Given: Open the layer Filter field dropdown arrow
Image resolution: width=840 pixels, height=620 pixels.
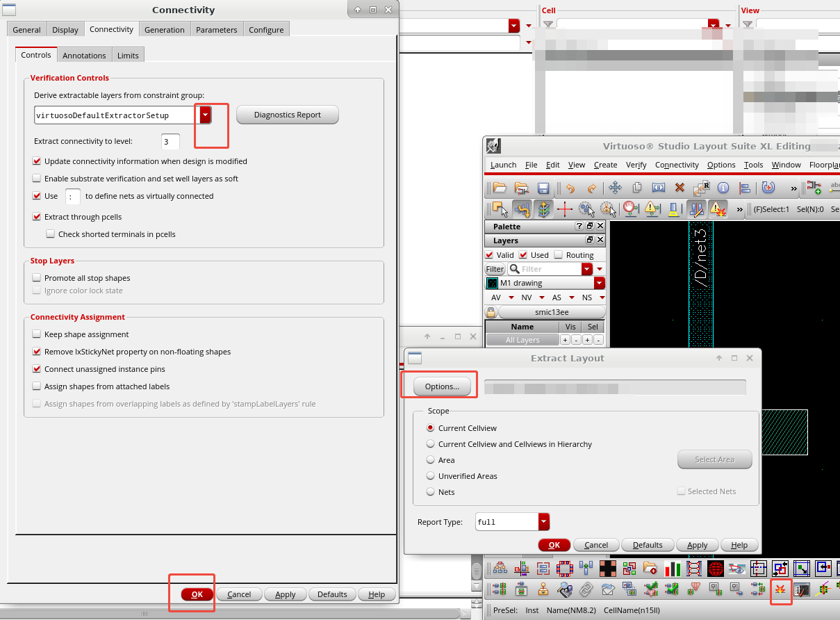Looking at the screenshot, I should click(587, 269).
